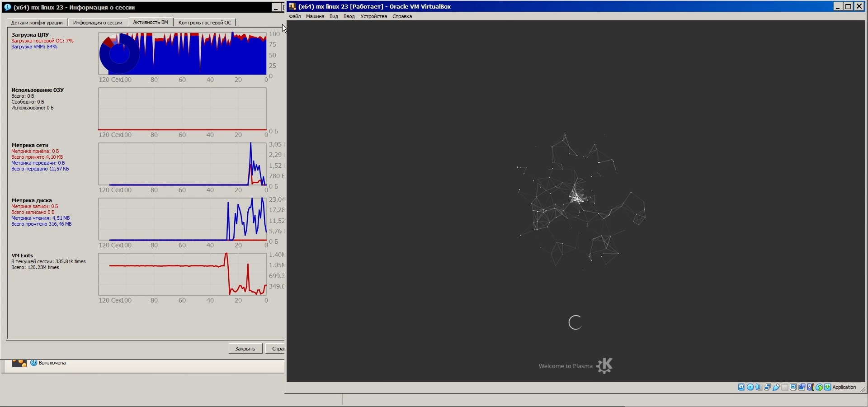Open the Машина menu
This screenshot has height=407, width=868.
point(315,16)
